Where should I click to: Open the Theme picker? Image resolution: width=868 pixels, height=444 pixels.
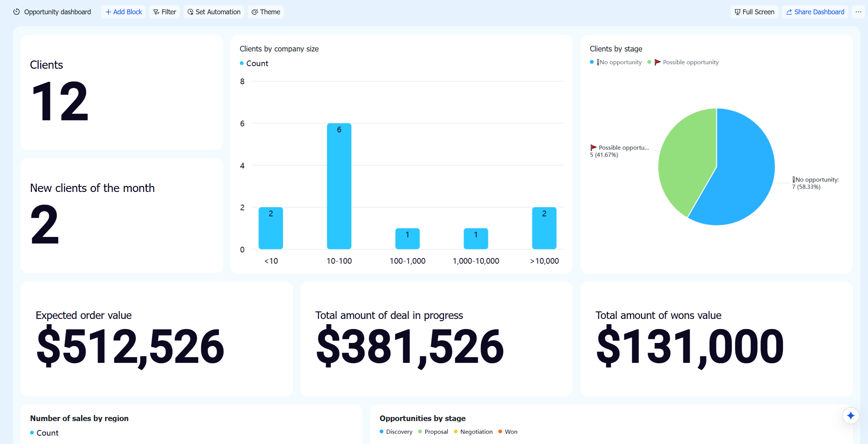click(x=266, y=12)
